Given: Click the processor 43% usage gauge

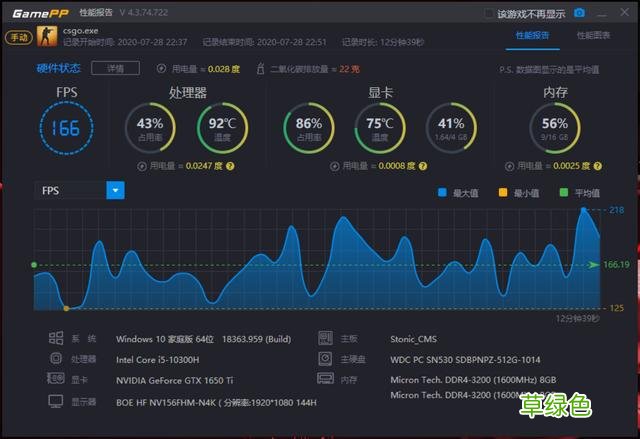Looking at the screenshot, I should click(x=150, y=128).
